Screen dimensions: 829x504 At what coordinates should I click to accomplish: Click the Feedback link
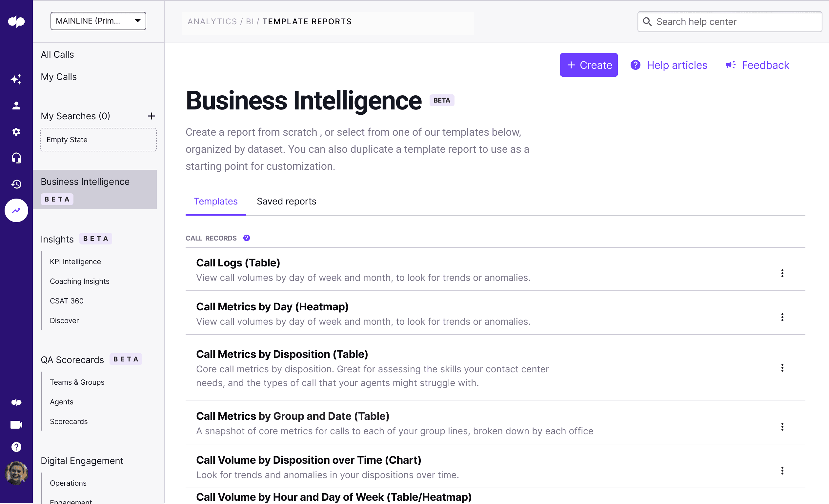pyautogui.click(x=757, y=65)
